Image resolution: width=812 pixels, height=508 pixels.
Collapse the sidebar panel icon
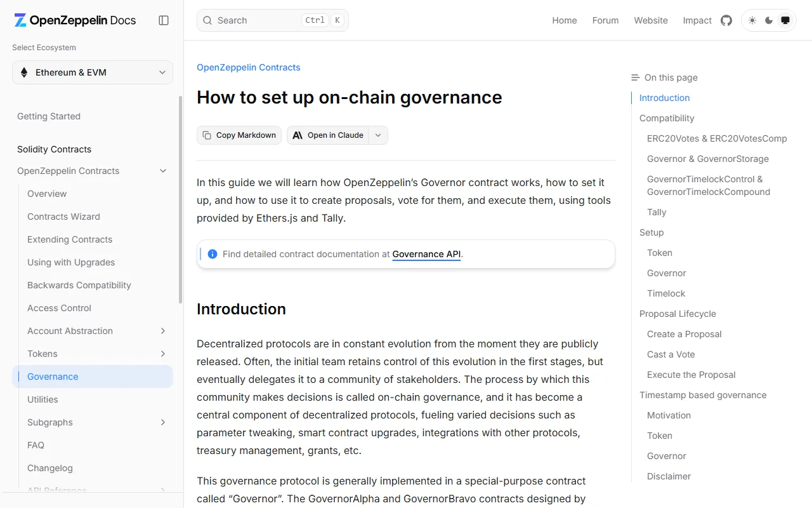(x=164, y=20)
